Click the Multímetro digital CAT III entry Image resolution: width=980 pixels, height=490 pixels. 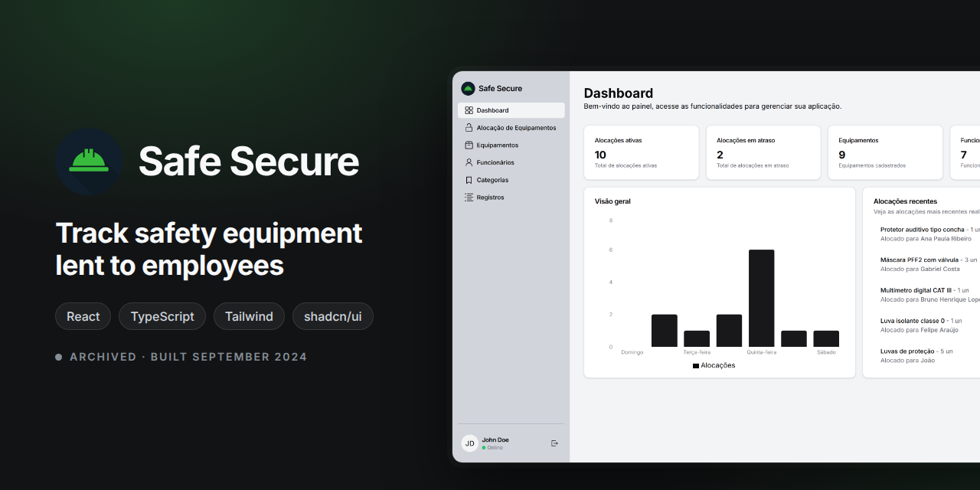click(x=929, y=295)
